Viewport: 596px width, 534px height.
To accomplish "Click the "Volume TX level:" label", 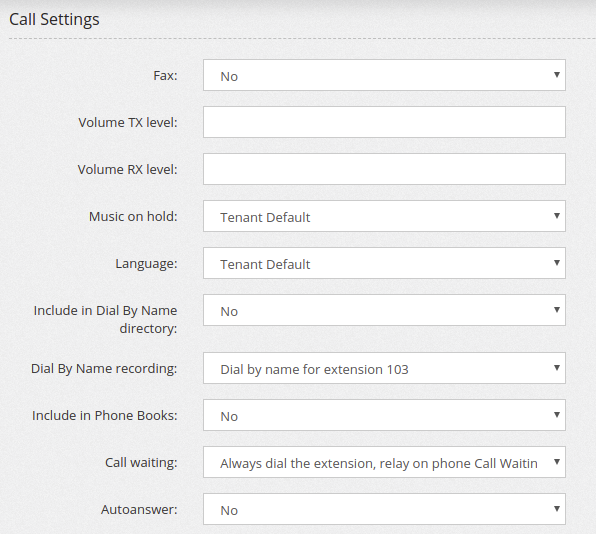I will pos(128,122).
